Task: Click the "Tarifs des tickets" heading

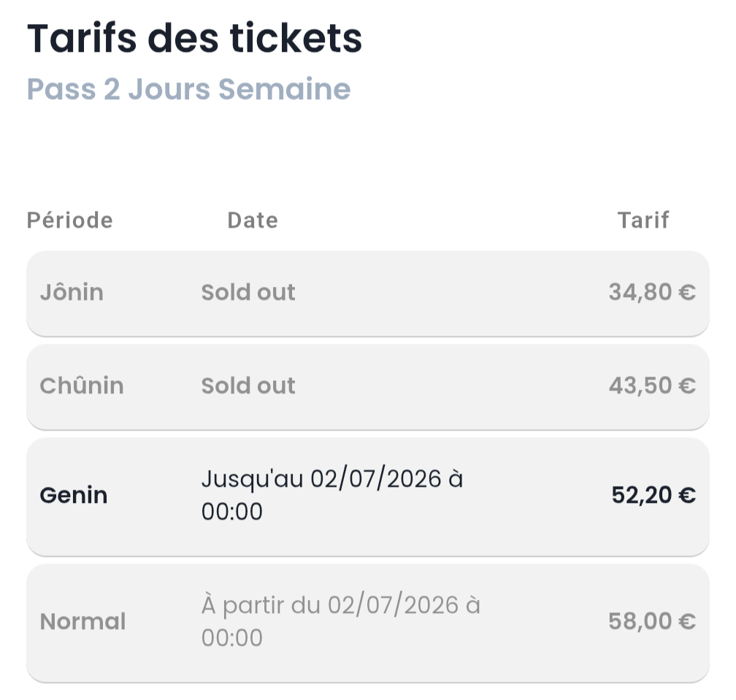Action: pyautogui.click(x=194, y=39)
